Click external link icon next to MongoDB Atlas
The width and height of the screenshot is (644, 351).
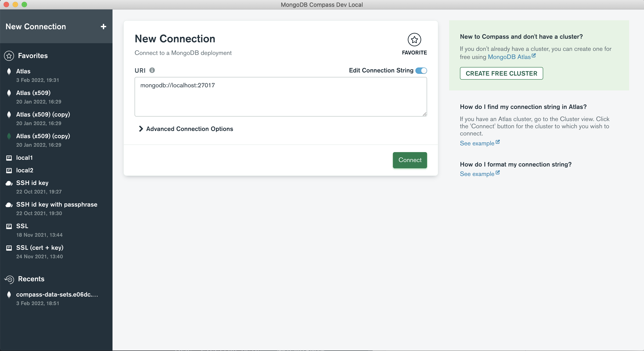click(x=534, y=56)
